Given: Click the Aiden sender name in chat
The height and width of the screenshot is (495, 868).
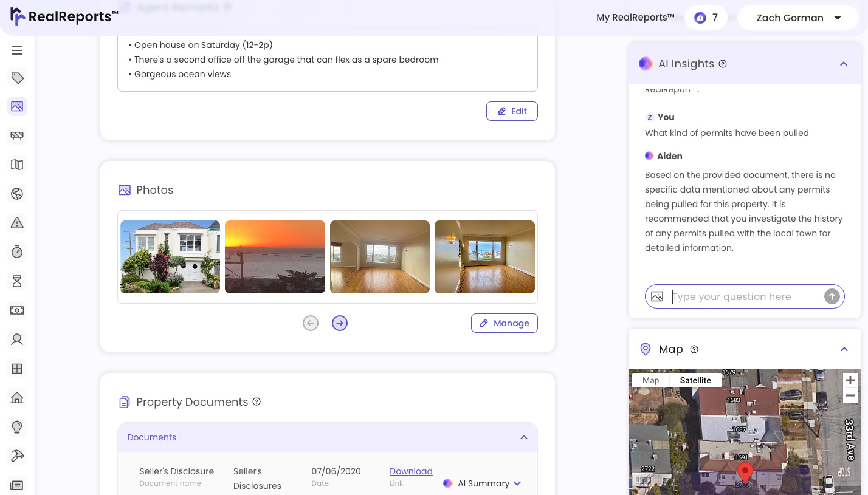Looking at the screenshot, I should [669, 156].
